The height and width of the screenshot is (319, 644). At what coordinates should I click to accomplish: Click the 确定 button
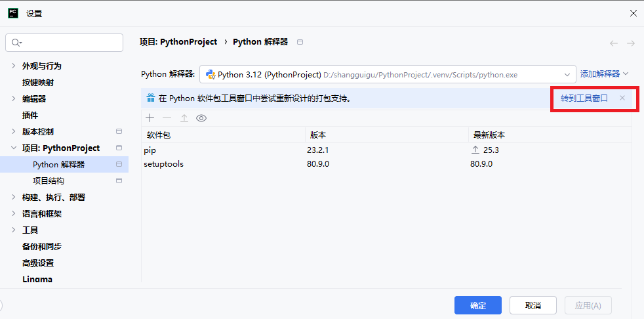(478, 305)
